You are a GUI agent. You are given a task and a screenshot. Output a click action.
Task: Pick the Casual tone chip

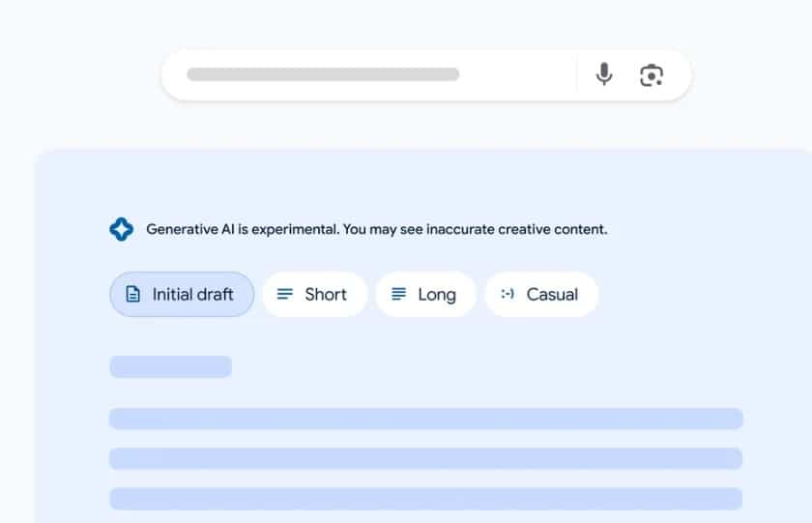click(x=540, y=295)
